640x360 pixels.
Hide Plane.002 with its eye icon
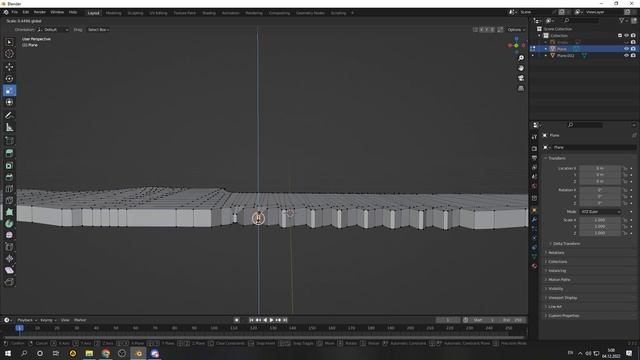[626, 56]
